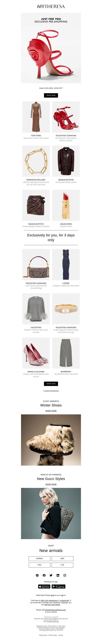Choose the Life category button
Screen dimensions: 102x644
pos(62,565)
